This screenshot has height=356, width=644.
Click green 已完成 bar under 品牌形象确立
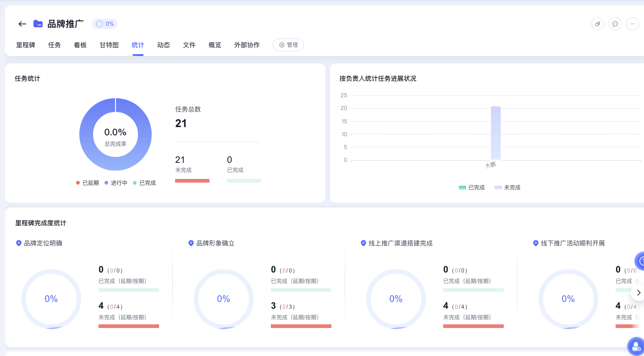click(x=301, y=290)
